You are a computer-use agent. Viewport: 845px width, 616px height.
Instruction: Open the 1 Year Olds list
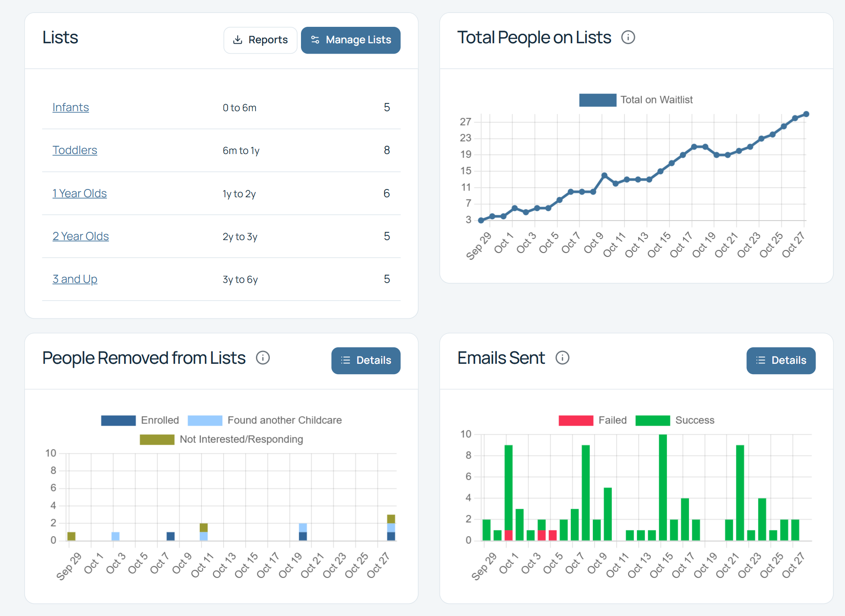[80, 193]
